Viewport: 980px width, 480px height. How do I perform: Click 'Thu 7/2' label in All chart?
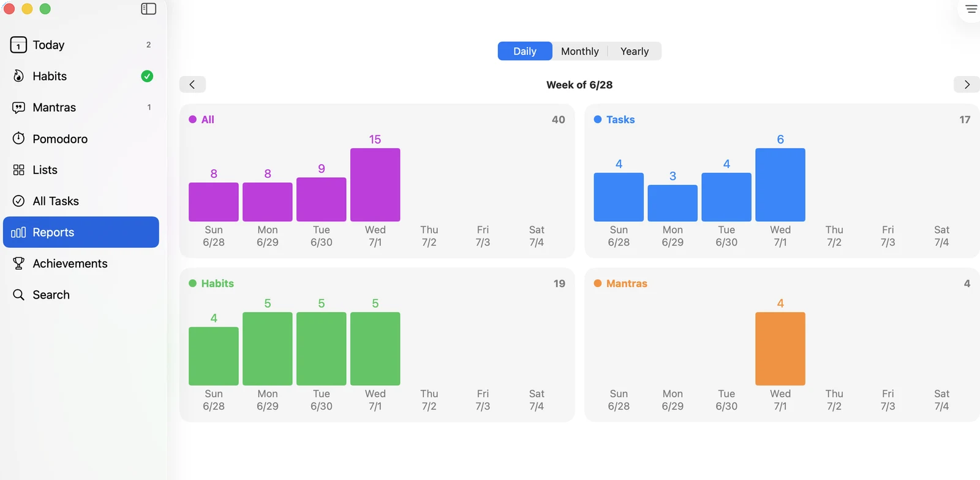point(429,236)
